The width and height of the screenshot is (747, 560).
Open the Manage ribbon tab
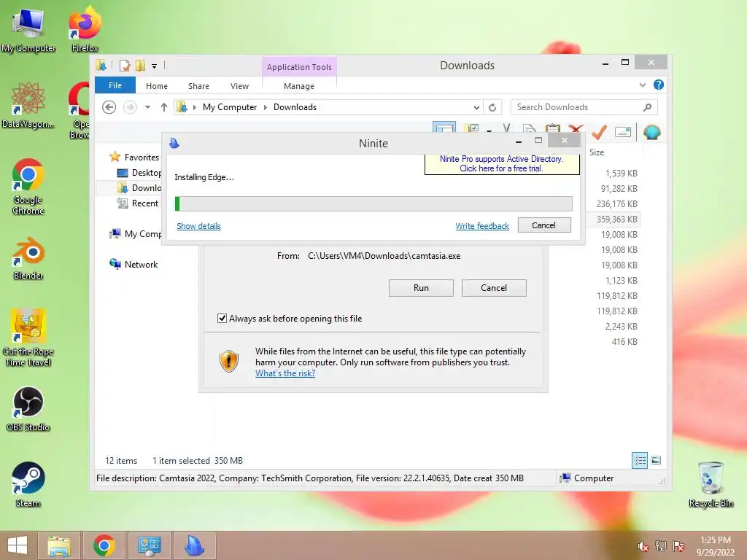tap(299, 86)
